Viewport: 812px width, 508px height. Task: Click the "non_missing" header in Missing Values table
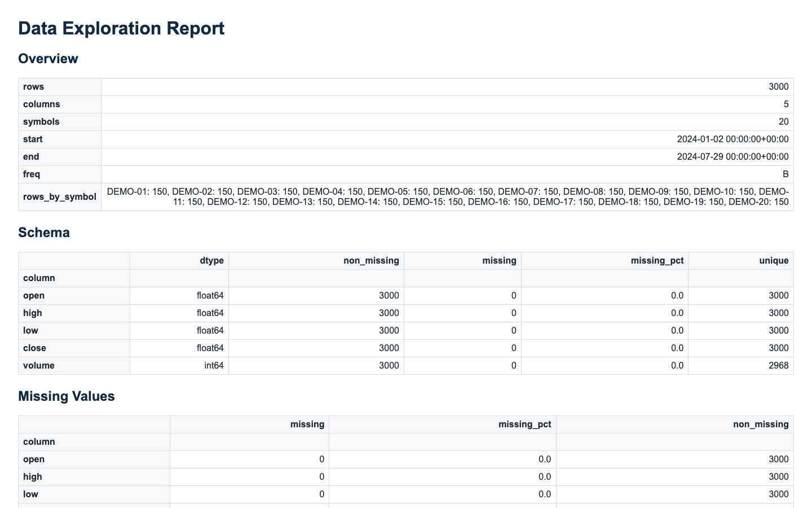(x=761, y=424)
